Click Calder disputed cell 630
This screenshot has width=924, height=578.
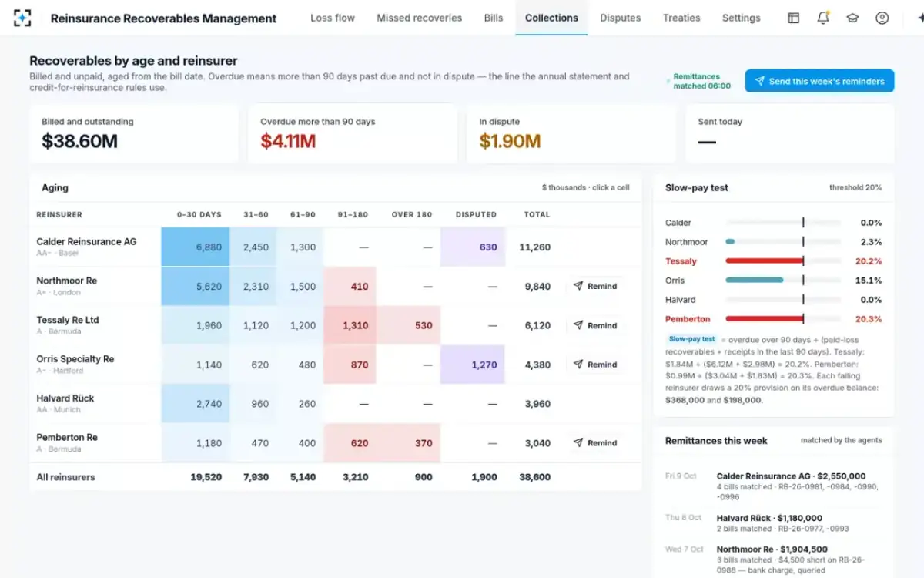coord(473,247)
